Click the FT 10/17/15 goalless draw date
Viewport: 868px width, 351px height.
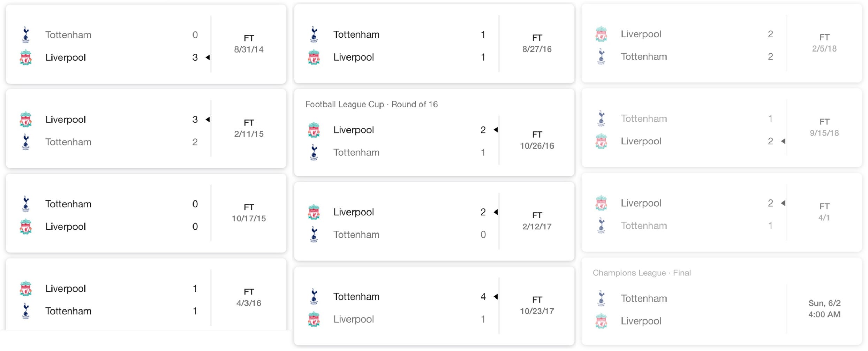(249, 213)
